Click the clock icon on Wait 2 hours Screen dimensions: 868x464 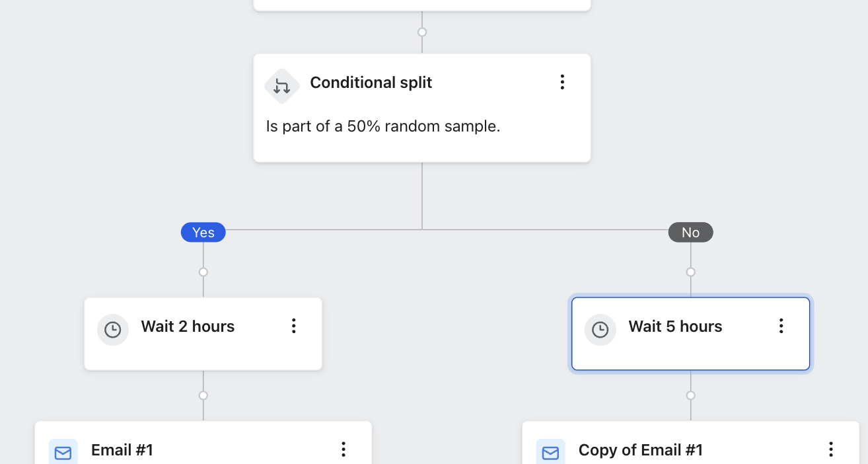[113, 329]
